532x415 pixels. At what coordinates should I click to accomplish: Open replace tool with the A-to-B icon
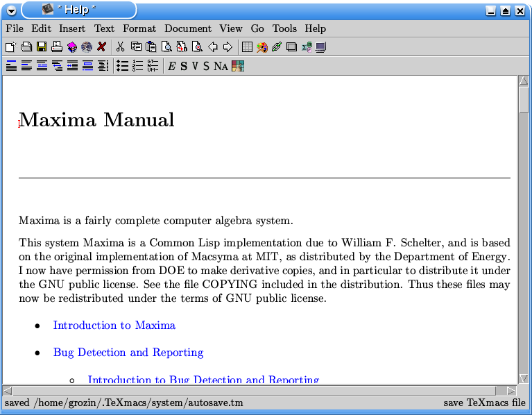point(182,46)
